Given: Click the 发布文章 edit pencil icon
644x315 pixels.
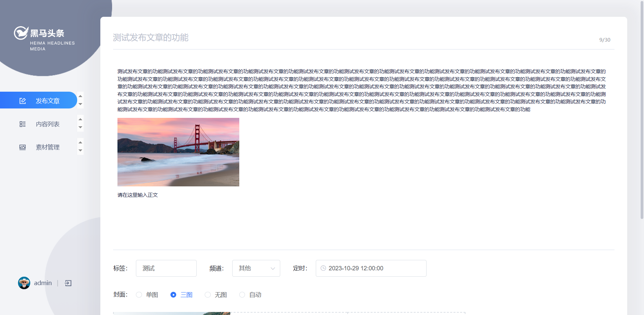Looking at the screenshot, I should 22,101.
